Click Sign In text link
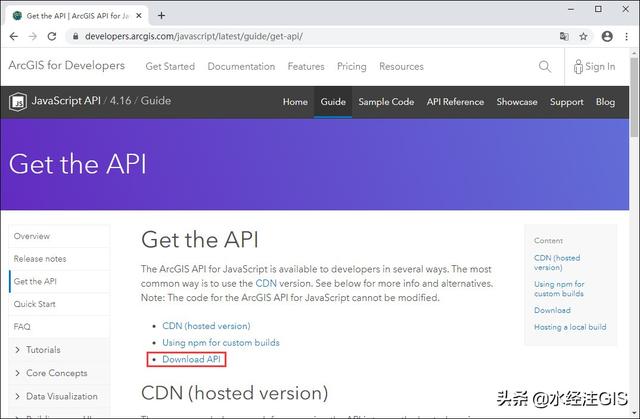 coord(600,67)
